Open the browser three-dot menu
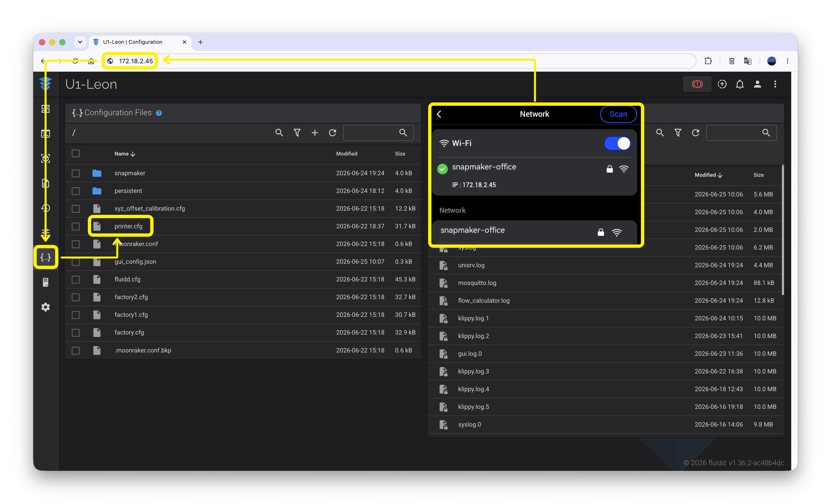This screenshot has height=504, width=831. pyautogui.click(x=787, y=61)
